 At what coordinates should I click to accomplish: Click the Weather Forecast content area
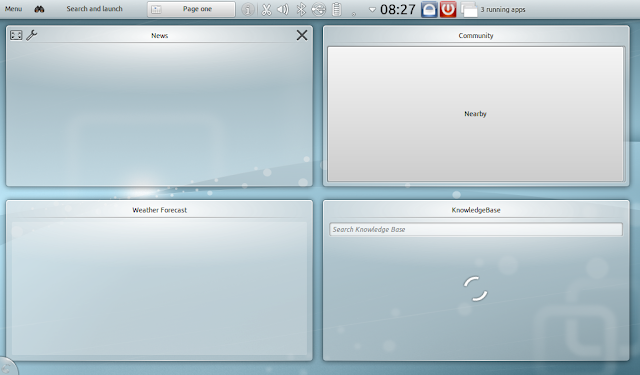[x=160, y=288]
